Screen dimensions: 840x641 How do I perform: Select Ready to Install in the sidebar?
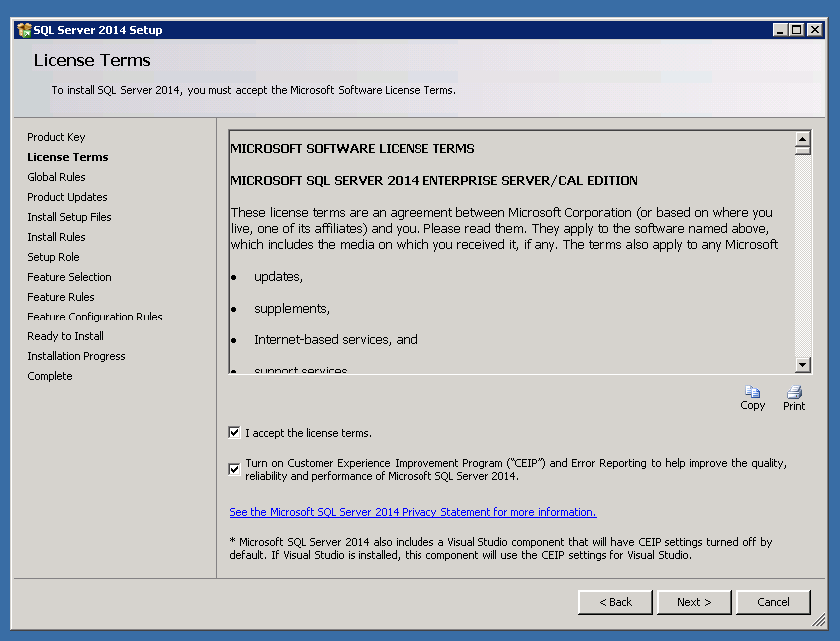coord(65,336)
